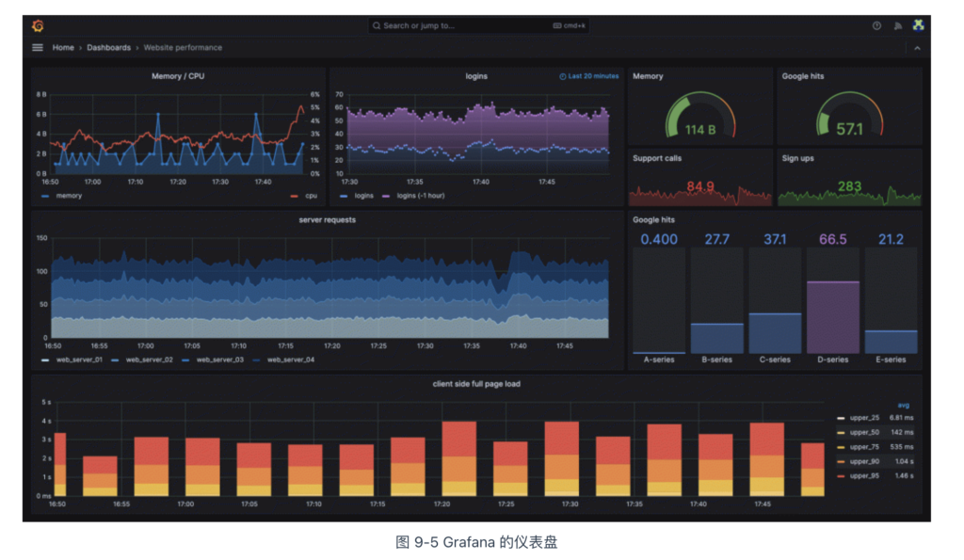The width and height of the screenshot is (964, 560).
Task: Click the 57.1 Google hits gauge value
Action: click(x=850, y=129)
